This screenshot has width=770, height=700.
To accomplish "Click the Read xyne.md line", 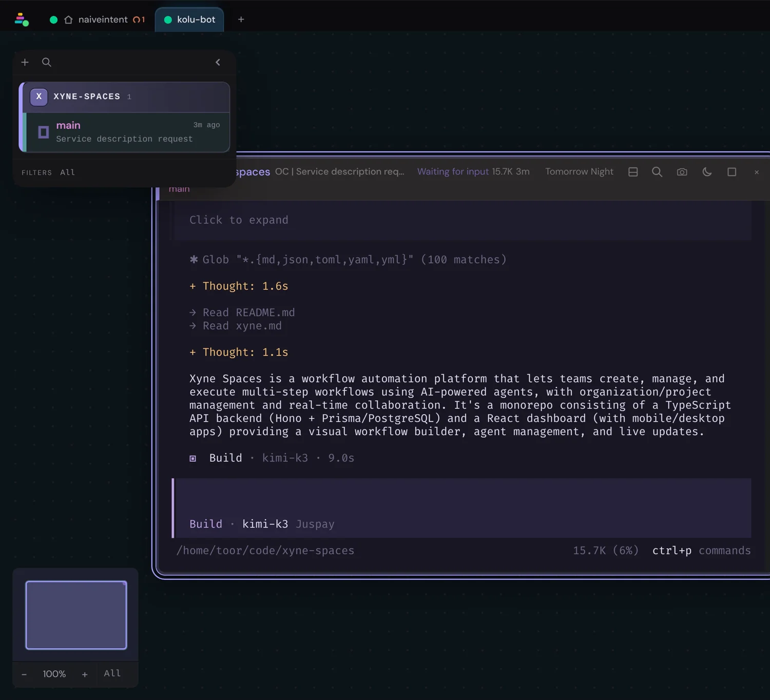I will [x=235, y=326].
